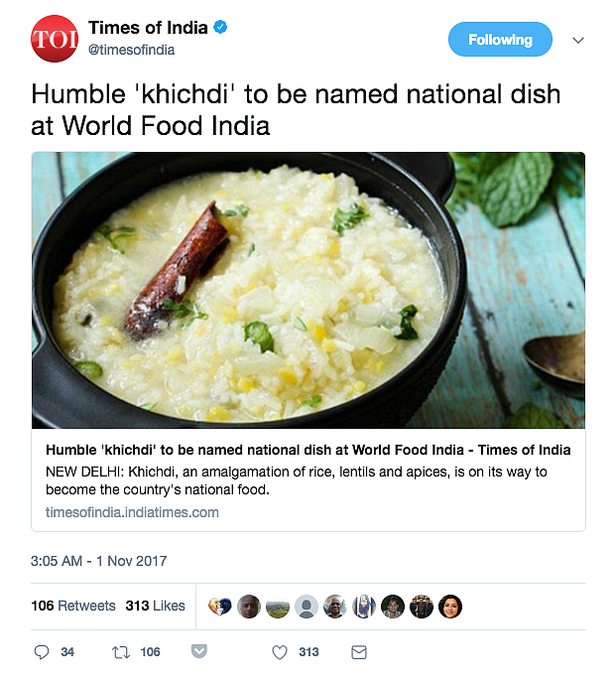Open the article card headline link
This screenshot has height=683, width=616.
pos(308,450)
